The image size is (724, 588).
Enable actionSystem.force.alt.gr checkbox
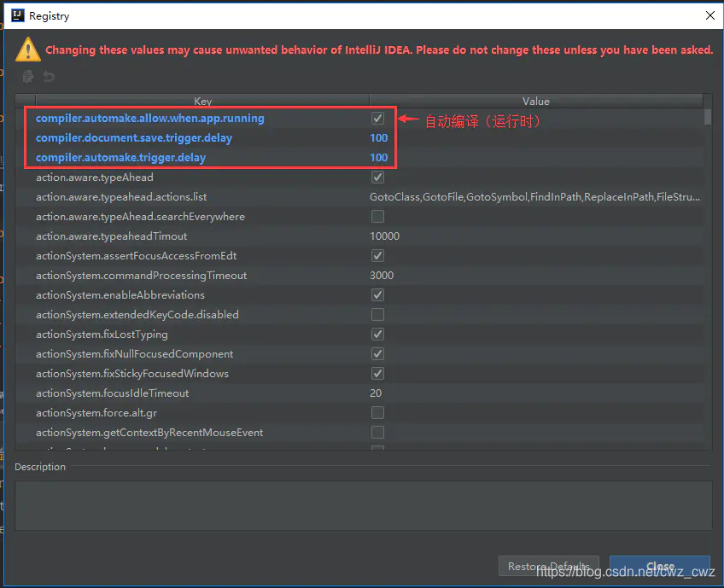377,412
